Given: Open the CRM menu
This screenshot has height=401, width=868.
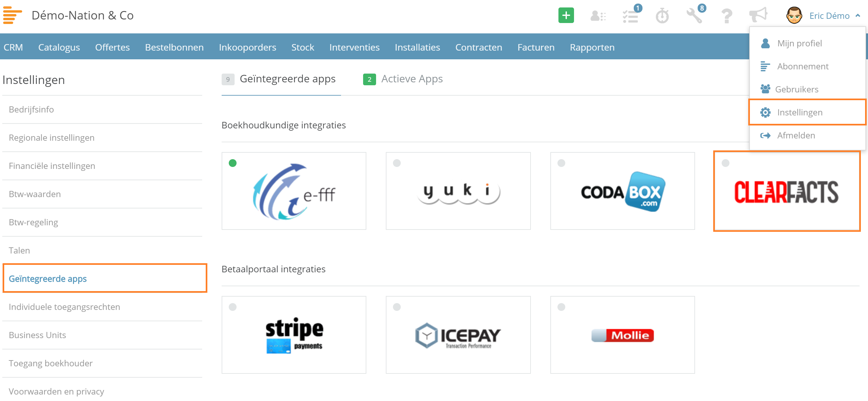Looking at the screenshot, I should [13, 47].
